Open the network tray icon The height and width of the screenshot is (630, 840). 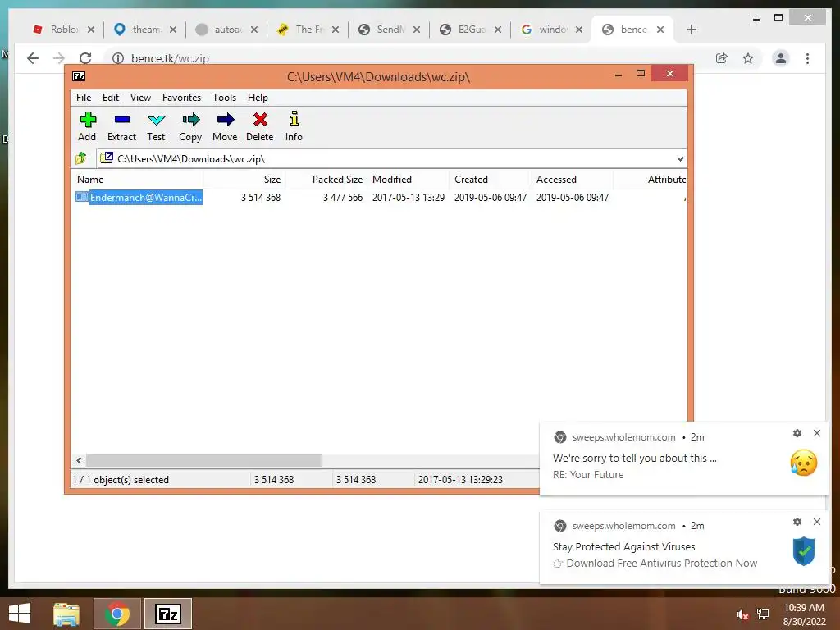pos(763,614)
